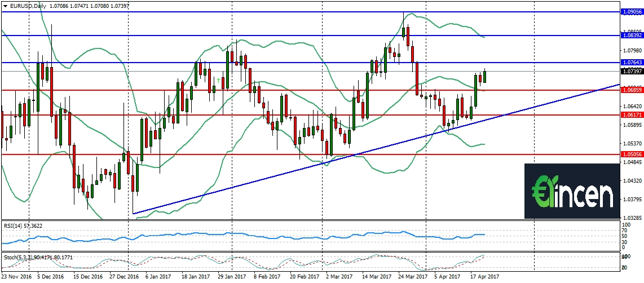Click the EURUSD,Daily chart title
The height and width of the screenshot is (283, 644).
[28, 7]
